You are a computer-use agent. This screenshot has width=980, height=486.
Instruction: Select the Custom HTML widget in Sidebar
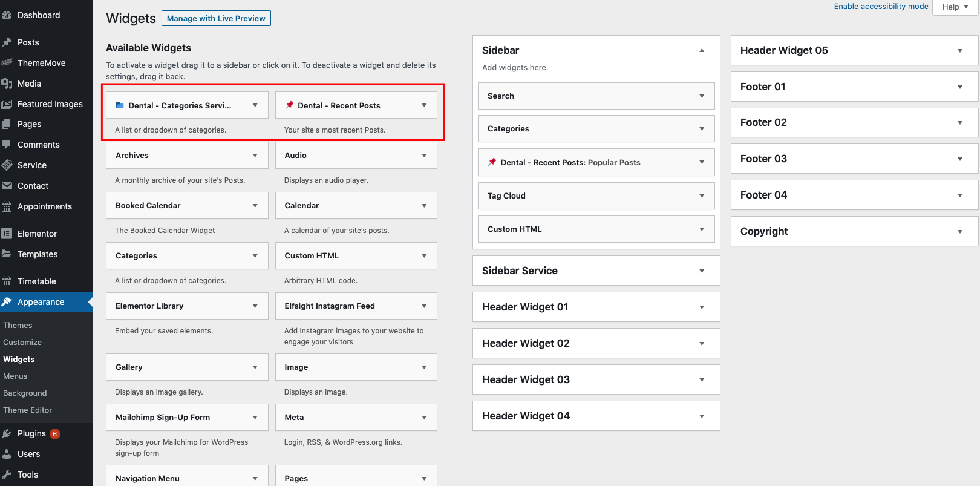[596, 229]
